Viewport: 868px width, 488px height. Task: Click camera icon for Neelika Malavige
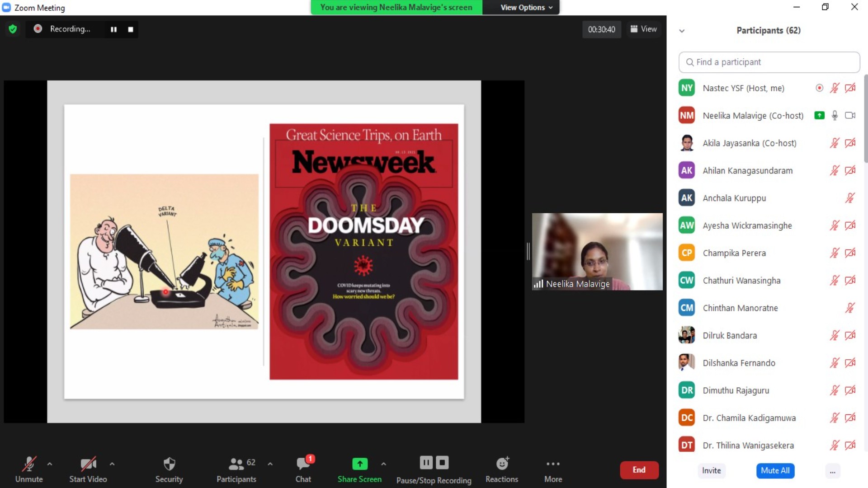(x=850, y=116)
